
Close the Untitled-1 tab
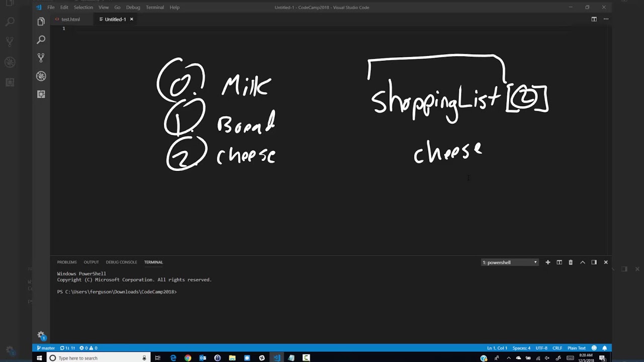pos(132,19)
